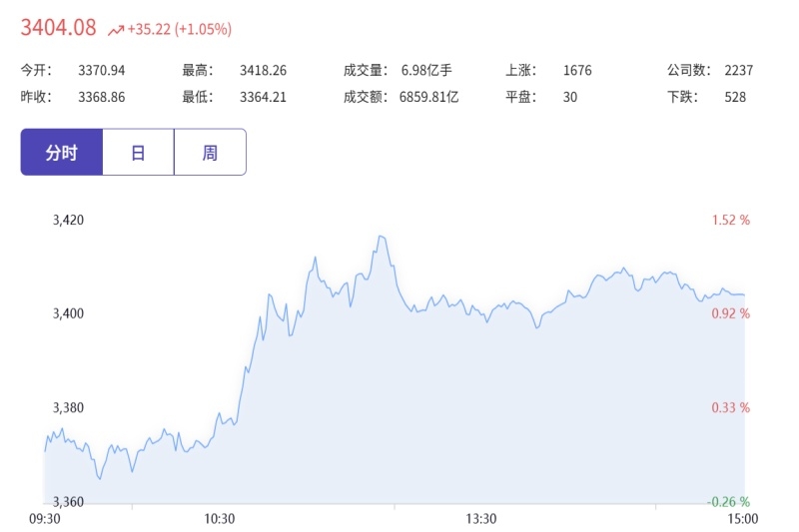The width and height of the screenshot is (799, 532).
Task: Click the 3,400 price axis label
Action: (x=68, y=313)
